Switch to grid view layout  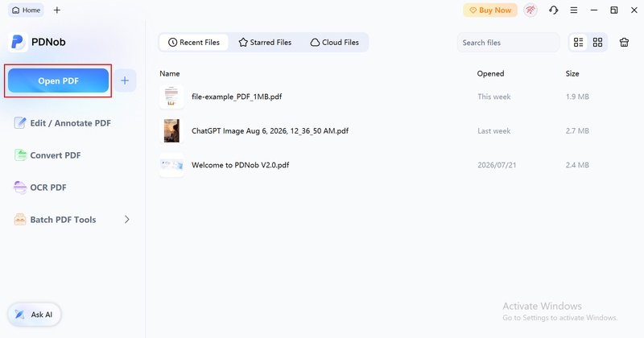coord(597,43)
